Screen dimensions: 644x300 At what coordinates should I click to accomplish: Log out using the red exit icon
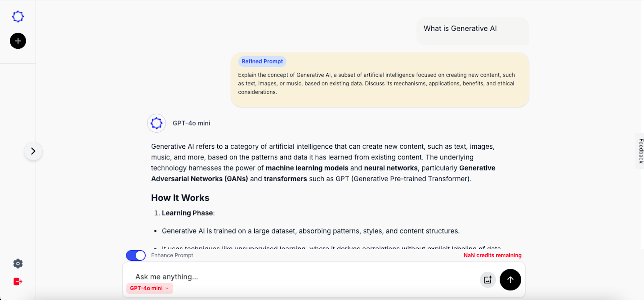click(x=18, y=282)
